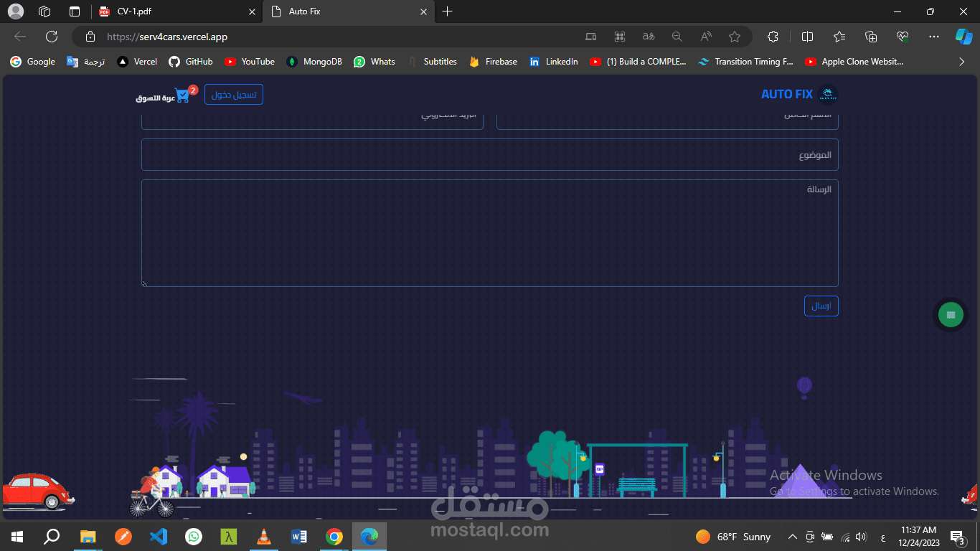The width and height of the screenshot is (980, 551).
Task: Open Vercel bookmark
Action: 137,62
